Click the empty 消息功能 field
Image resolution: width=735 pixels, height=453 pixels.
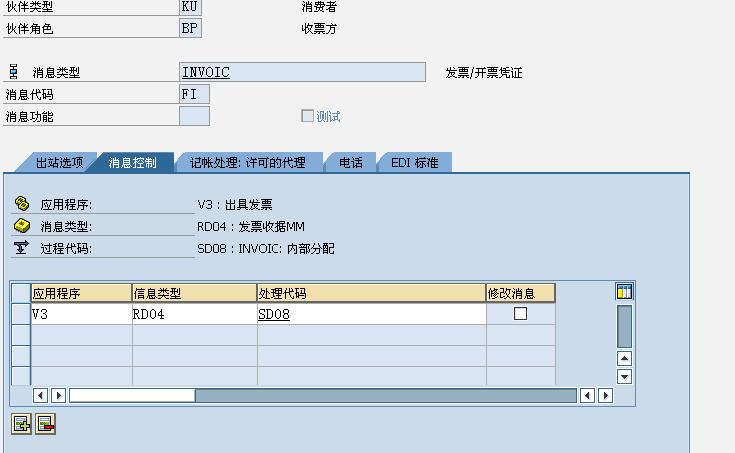tap(194, 116)
